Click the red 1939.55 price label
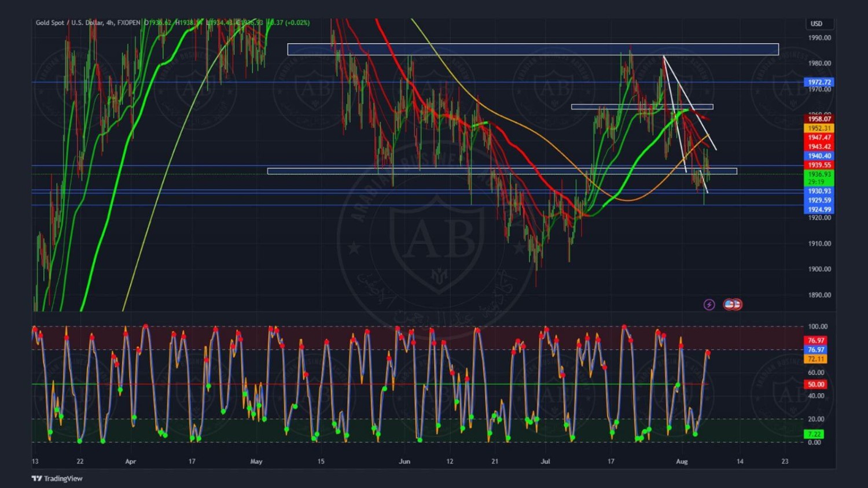 pos(819,165)
